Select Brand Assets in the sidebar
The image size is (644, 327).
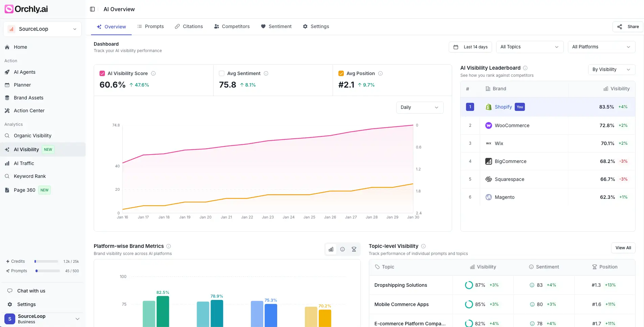pos(28,97)
